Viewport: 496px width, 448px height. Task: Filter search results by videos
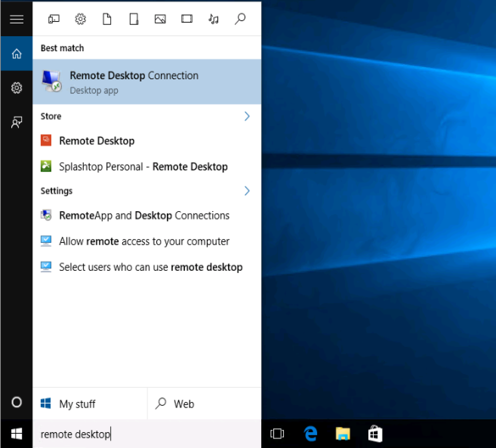[186, 19]
